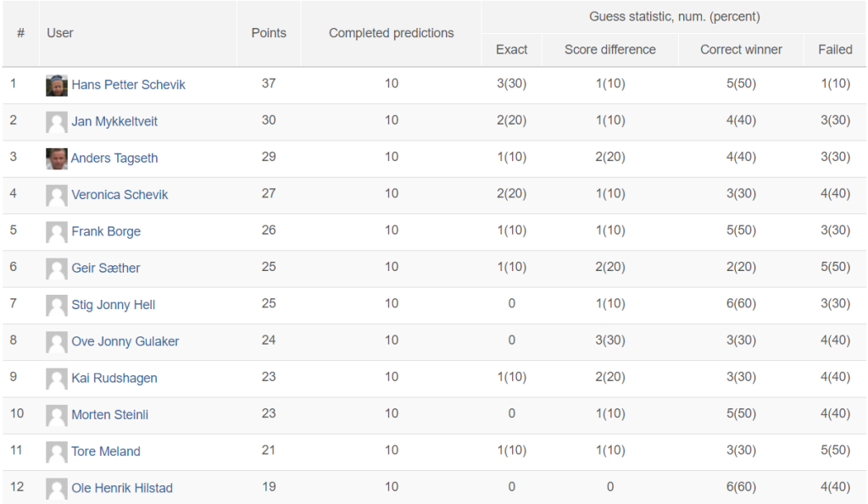Click the Score difference column header

[x=610, y=50]
